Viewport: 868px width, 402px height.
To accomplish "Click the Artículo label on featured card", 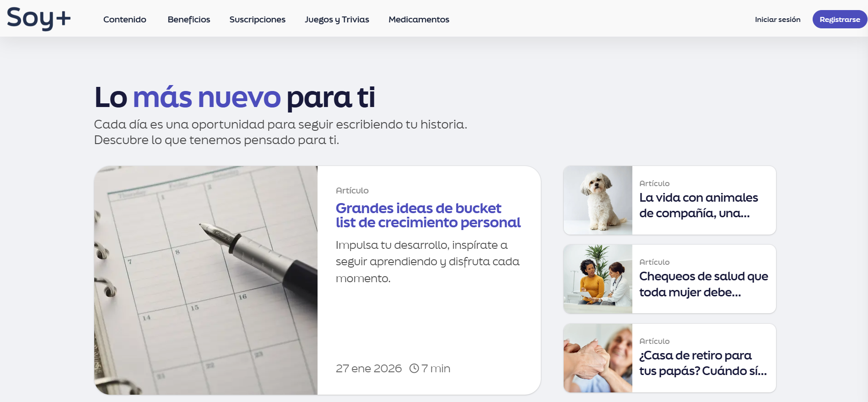I will [352, 190].
